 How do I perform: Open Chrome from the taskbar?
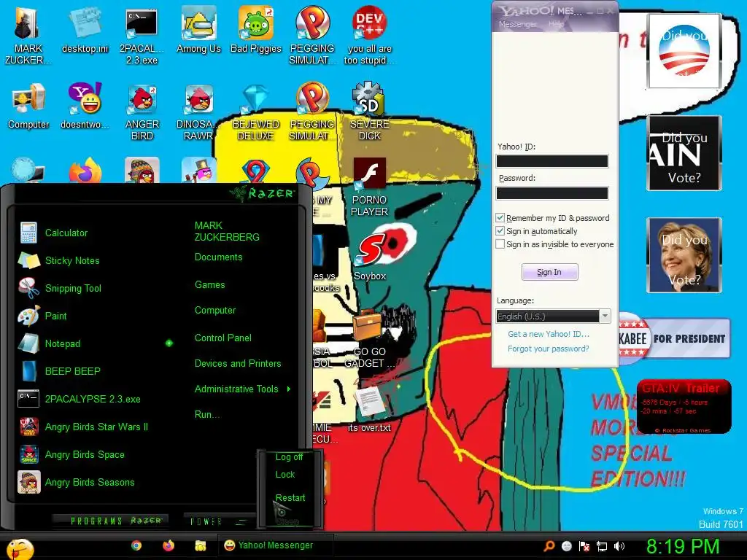point(136,545)
